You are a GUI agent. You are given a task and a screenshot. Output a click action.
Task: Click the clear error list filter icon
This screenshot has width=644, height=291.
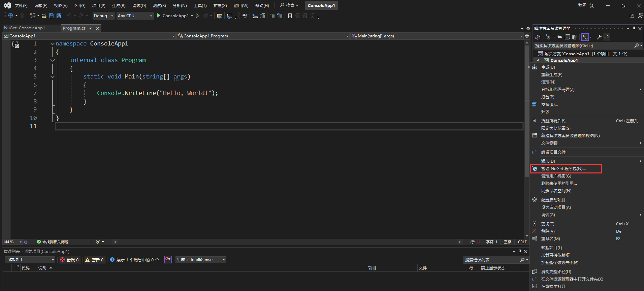[x=168, y=260]
